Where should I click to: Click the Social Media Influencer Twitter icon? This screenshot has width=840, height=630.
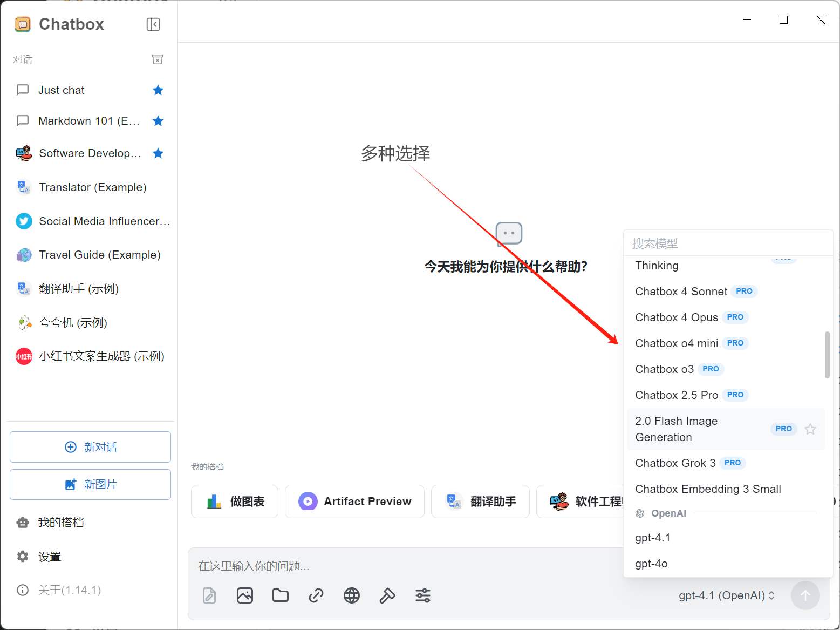tap(24, 221)
